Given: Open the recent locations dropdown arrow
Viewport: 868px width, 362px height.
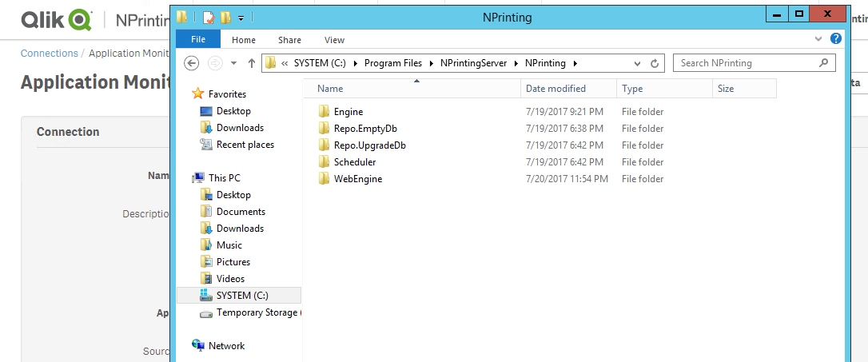Looking at the screenshot, I should tap(233, 63).
